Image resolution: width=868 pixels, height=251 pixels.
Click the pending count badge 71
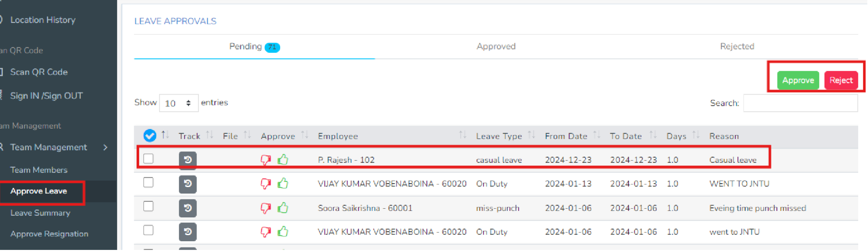click(x=272, y=47)
